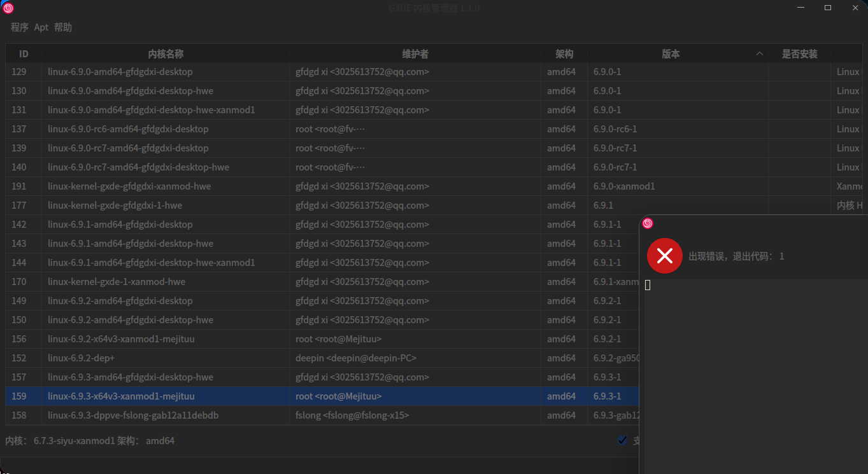868x474 pixels.
Task: Select row linux-6.9.2-x64v3-xanmod1-mejituu
Action: [x=322, y=339]
